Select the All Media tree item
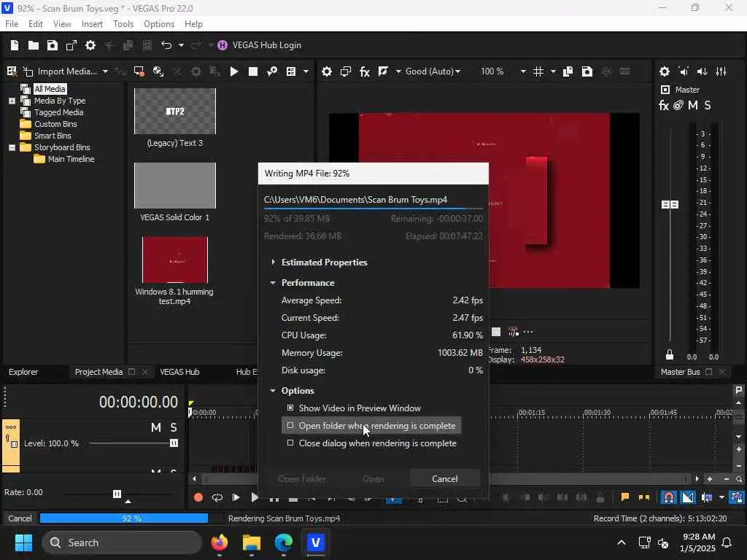This screenshot has height=560, width=747. (50, 89)
